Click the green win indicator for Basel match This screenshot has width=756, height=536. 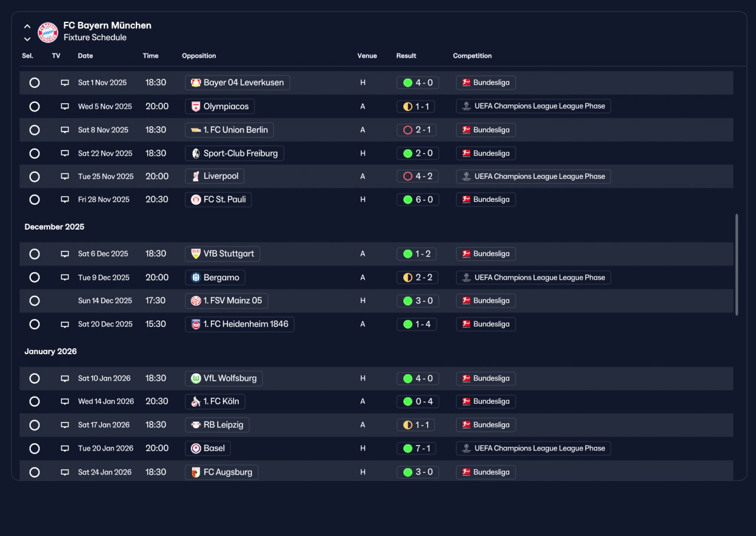[408, 449]
